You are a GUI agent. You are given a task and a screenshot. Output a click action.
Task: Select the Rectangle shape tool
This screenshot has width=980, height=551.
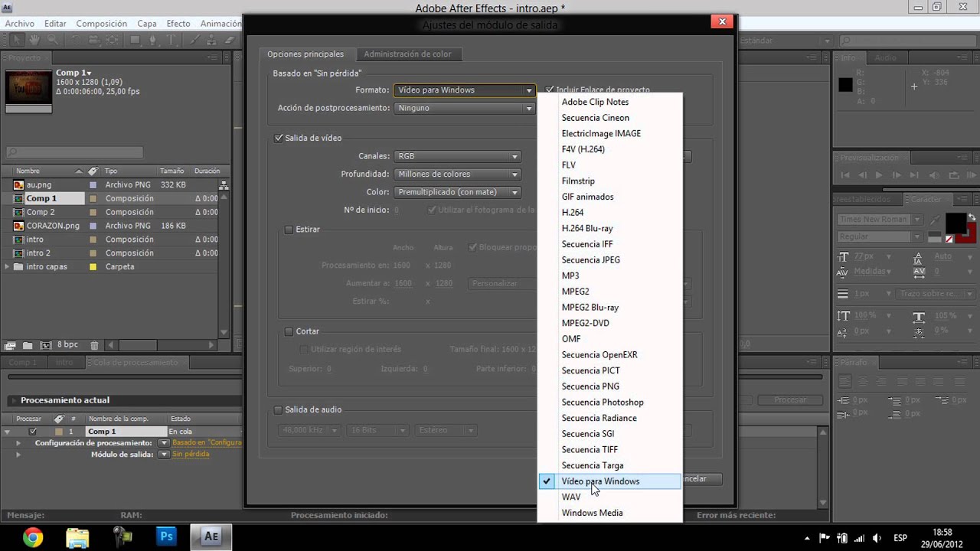point(136,40)
